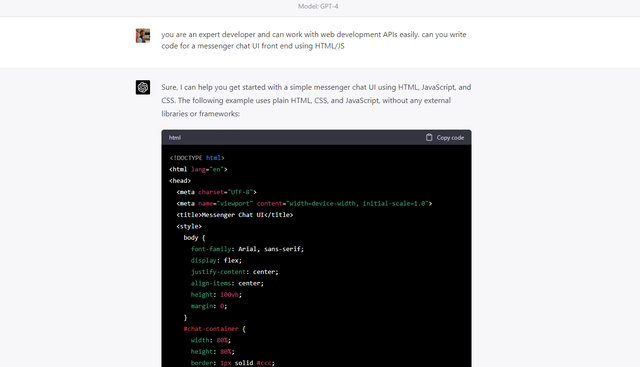This screenshot has width=640, height=367.
Task: Click the #ccc border color value
Action: [264, 363]
